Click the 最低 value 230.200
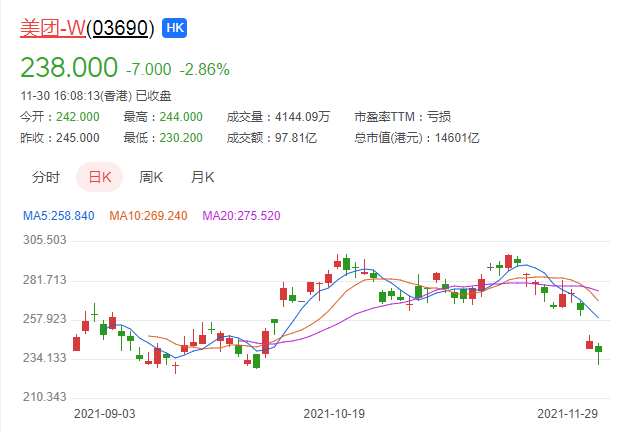 181,138
